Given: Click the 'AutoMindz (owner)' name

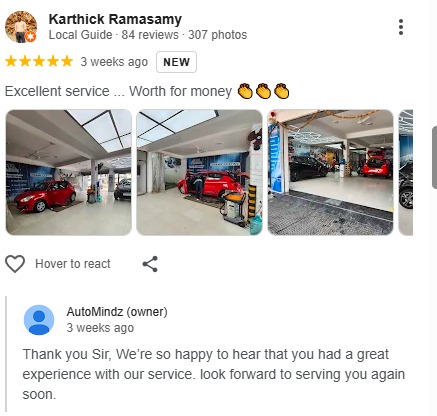Looking at the screenshot, I should [117, 312].
